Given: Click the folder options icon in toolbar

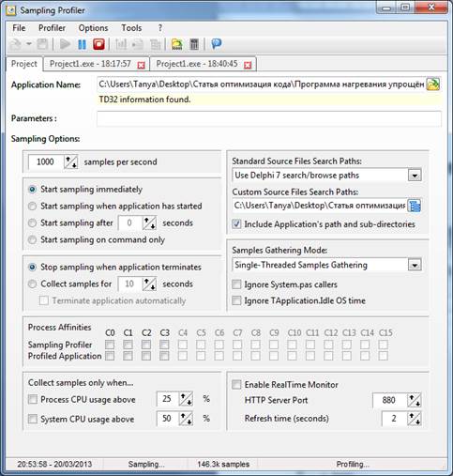Looking at the screenshot, I should 177,44.
